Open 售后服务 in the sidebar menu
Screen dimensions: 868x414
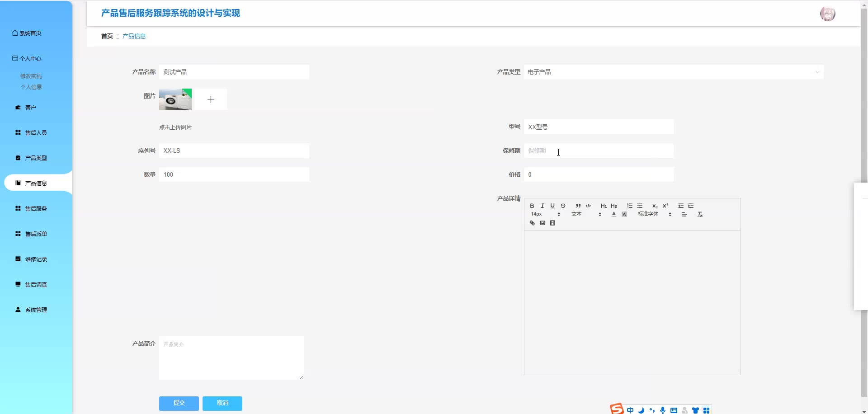(36, 208)
